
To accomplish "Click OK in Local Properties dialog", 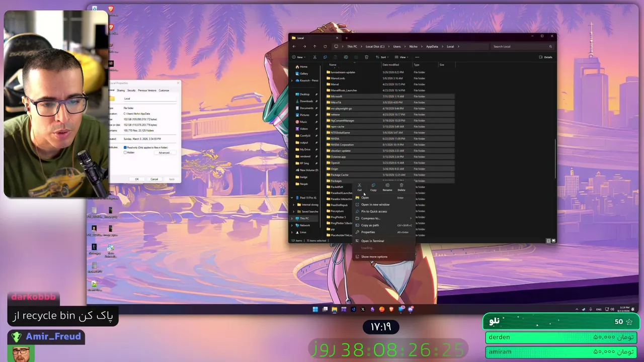I will 137,179.
